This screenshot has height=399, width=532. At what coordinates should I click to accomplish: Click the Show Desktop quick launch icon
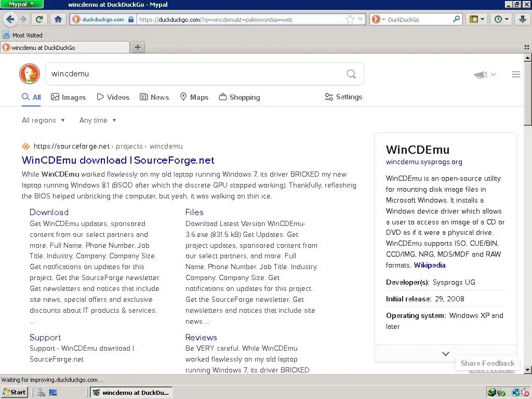(53, 393)
